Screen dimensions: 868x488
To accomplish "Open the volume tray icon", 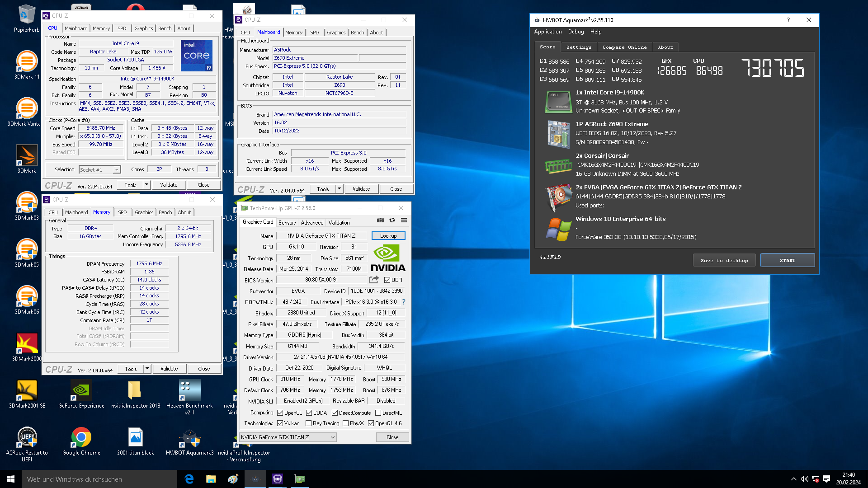I will coord(805,479).
